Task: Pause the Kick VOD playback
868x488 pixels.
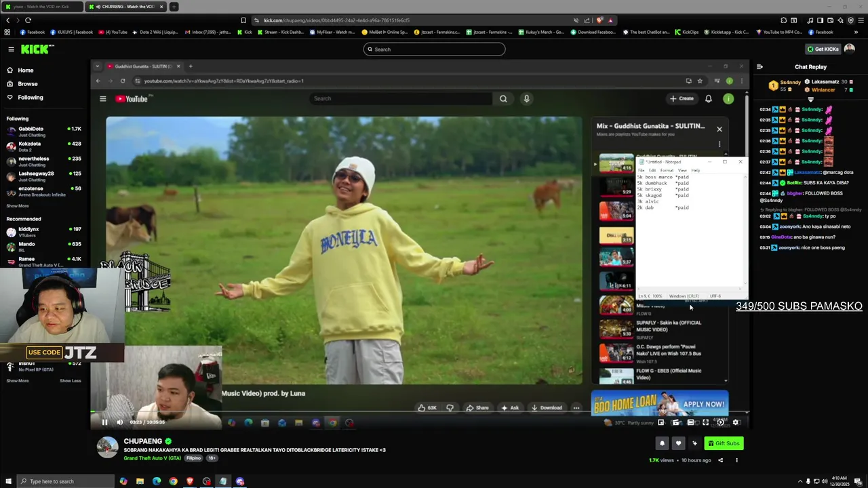Action: (104, 422)
